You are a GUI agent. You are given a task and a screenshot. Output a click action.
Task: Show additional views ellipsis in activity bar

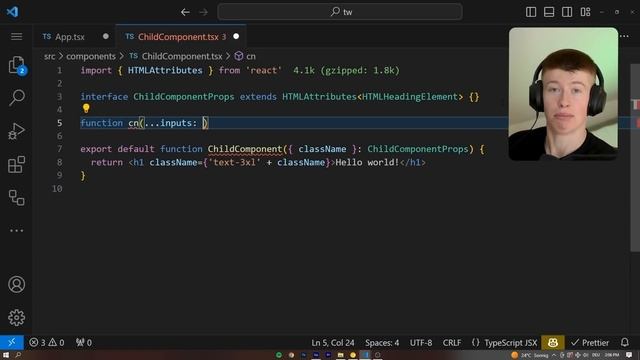click(16, 231)
